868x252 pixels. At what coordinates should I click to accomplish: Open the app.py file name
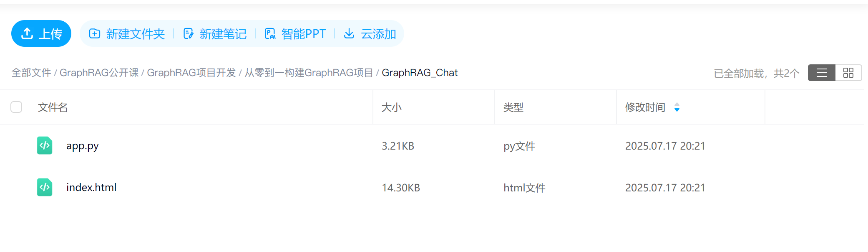click(83, 146)
